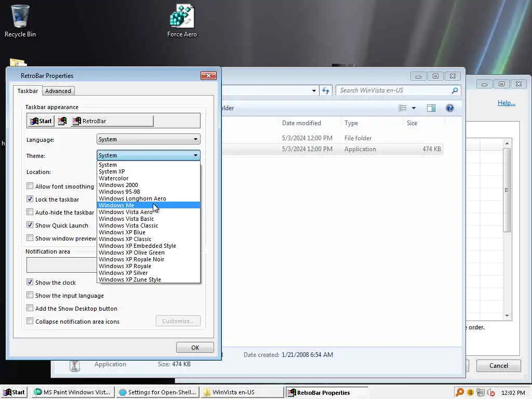This screenshot has height=399, width=532.
Task: Click the Cancel button in background dialog
Action: [x=498, y=366]
